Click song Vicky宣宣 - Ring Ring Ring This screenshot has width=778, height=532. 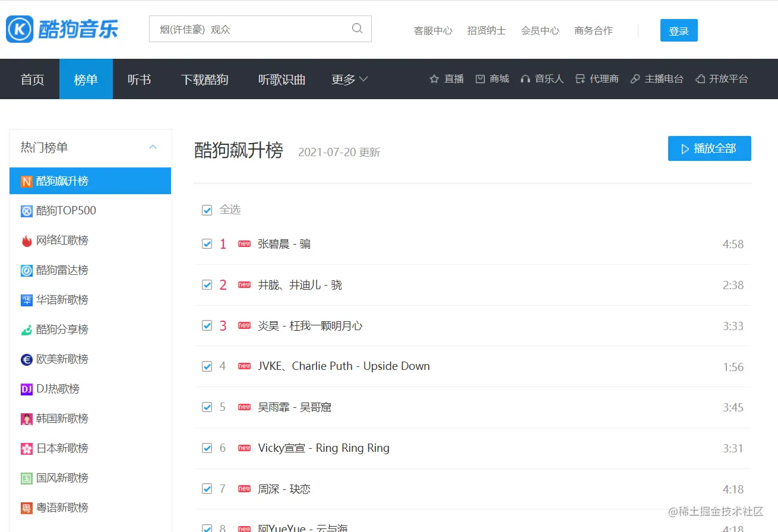click(x=324, y=448)
